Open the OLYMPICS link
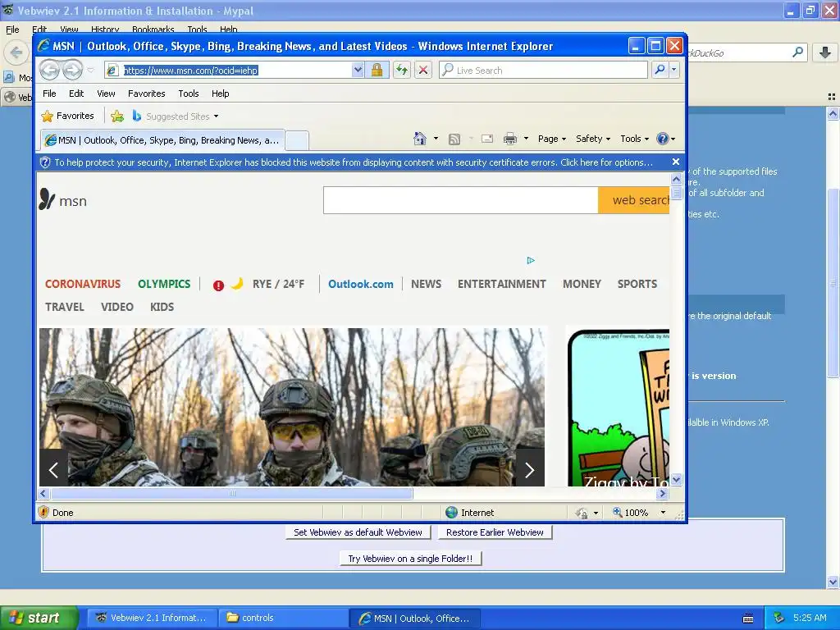Image resolution: width=840 pixels, height=630 pixels. (164, 284)
